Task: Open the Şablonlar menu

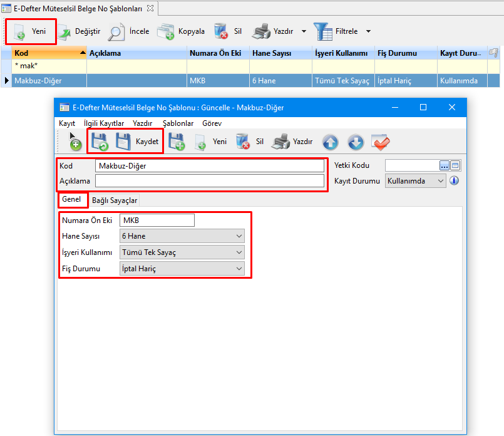Action: 178,123
